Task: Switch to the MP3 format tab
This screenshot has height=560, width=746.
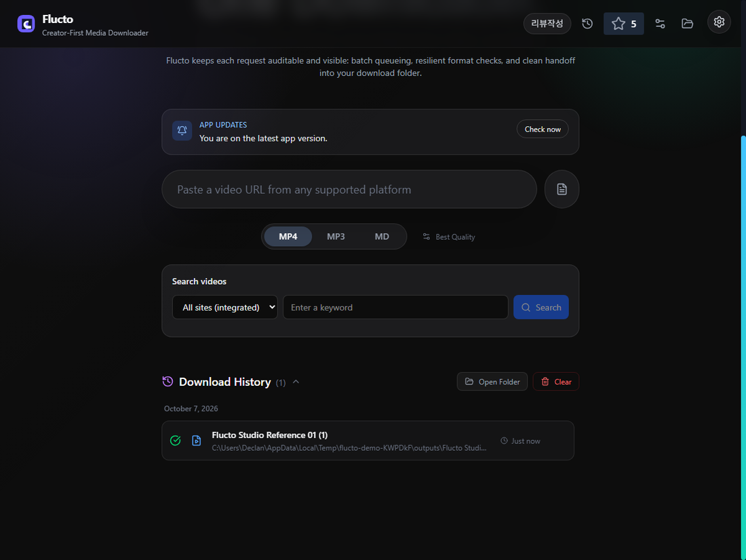Action: pyautogui.click(x=336, y=237)
